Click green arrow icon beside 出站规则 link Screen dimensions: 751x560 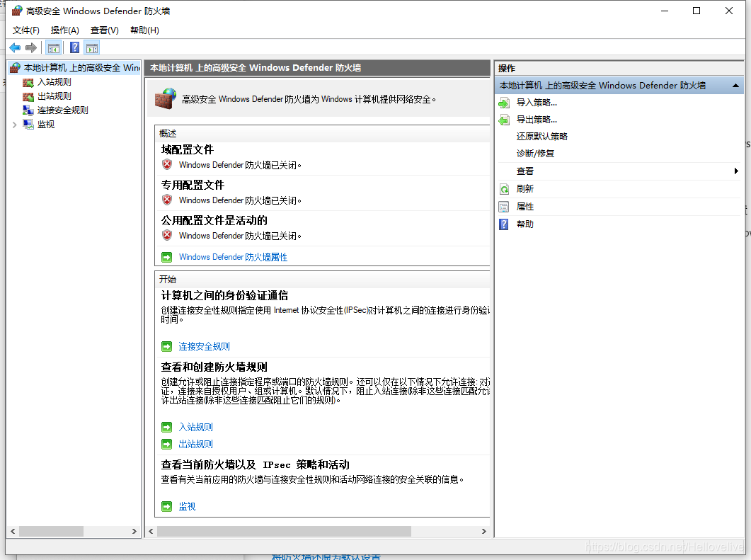click(x=166, y=444)
